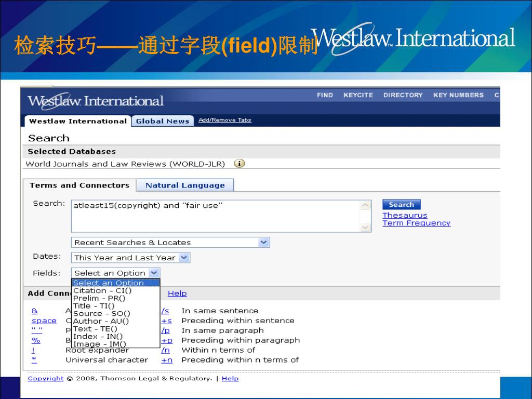Collapse the Fields dropdown arrow
Screen dimensions: 532x399
tap(153, 273)
